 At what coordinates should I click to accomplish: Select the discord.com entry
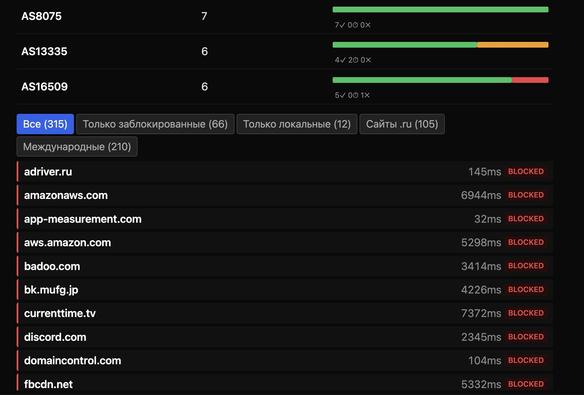[x=285, y=337]
